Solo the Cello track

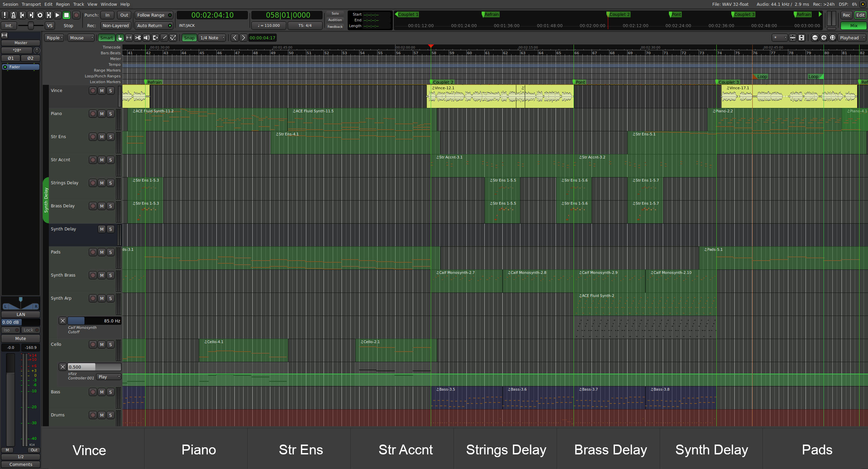tap(110, 344)
